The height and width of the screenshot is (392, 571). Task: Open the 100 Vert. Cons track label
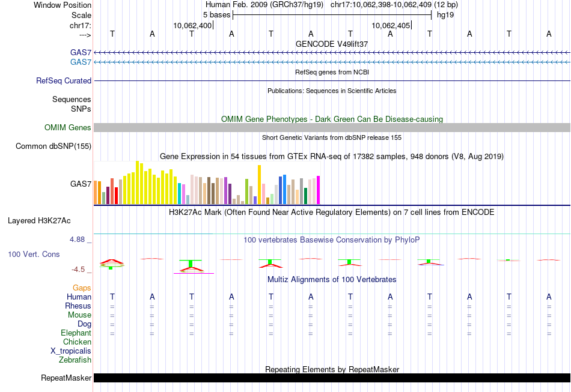(34, 254)
